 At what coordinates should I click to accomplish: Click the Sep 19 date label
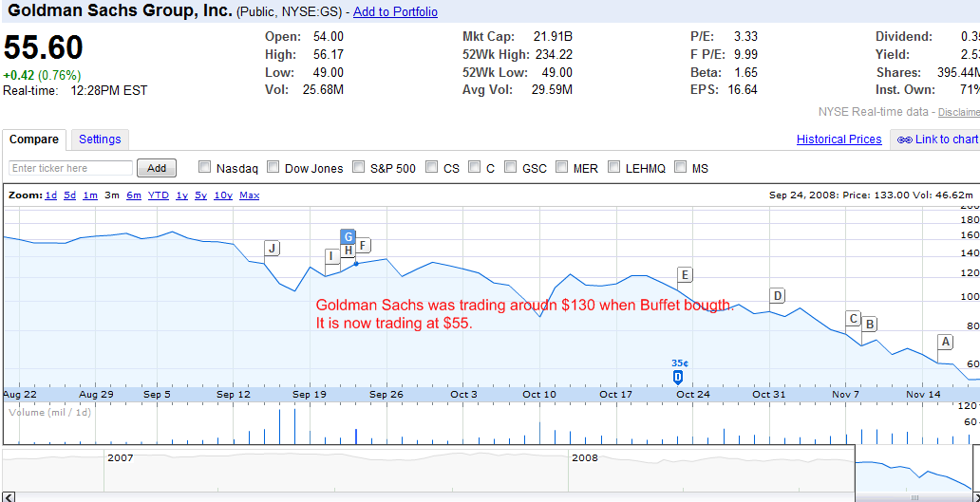tap(310, 395)
